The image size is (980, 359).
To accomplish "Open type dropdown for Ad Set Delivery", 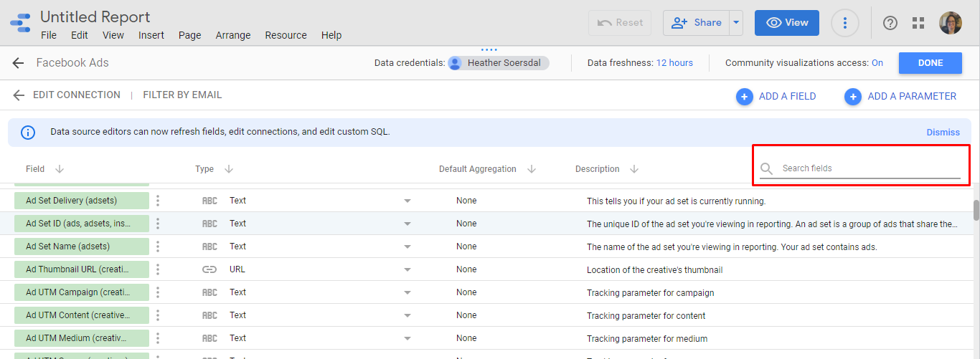I will pyautogui.click(x=407, y=201).
